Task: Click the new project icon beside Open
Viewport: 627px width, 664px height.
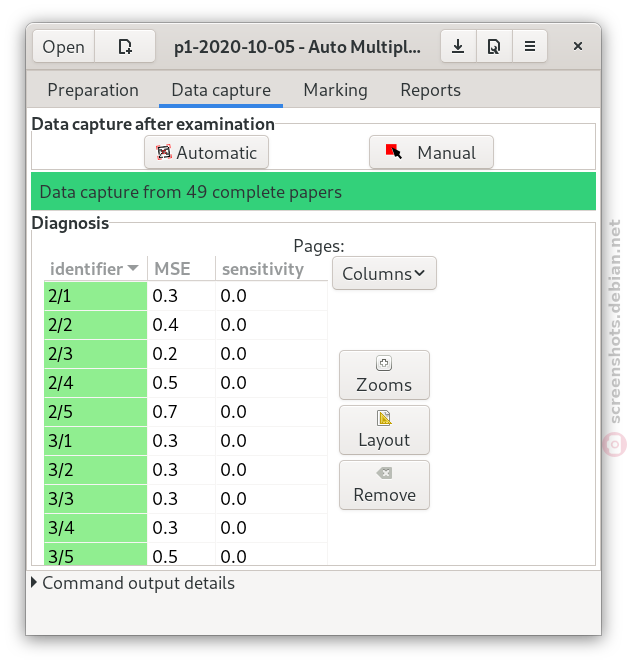Action: click(125, 47)
